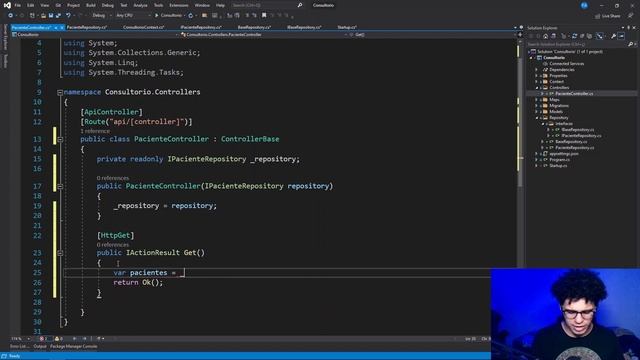Switch to the IPacienteRepository.cs tab
The width and height of the screenshot is (640, 360).
(201, 27)
